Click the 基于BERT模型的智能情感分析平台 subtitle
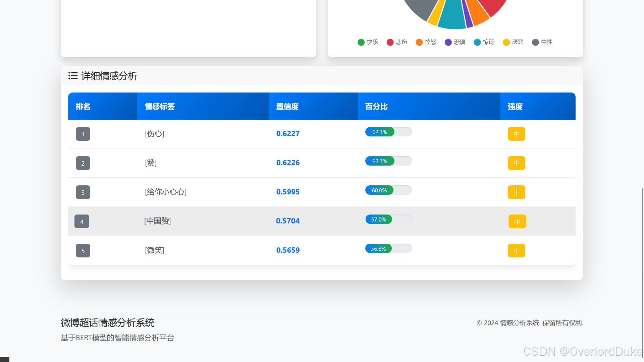644x362 pixels. pos(117,338)
